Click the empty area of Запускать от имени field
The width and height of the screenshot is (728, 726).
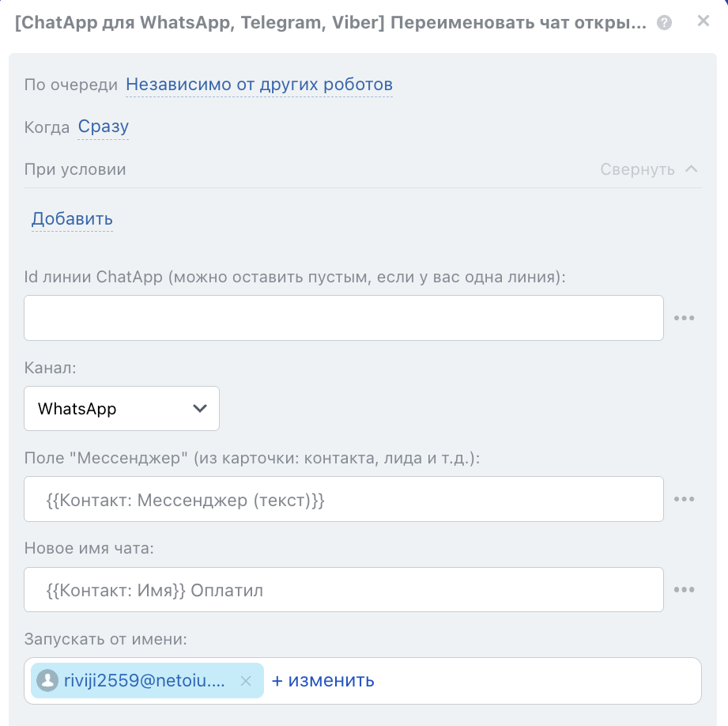pyautogui.click(x=538, y=680)
